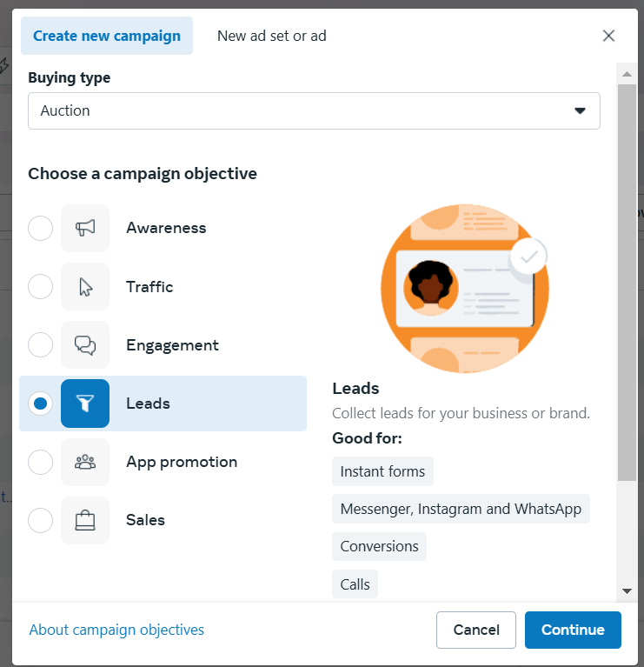This screenshot has width=644, height=667.
Task: Click Messenger, Instagram and WhatsApp tag
Action: point(461,509)
